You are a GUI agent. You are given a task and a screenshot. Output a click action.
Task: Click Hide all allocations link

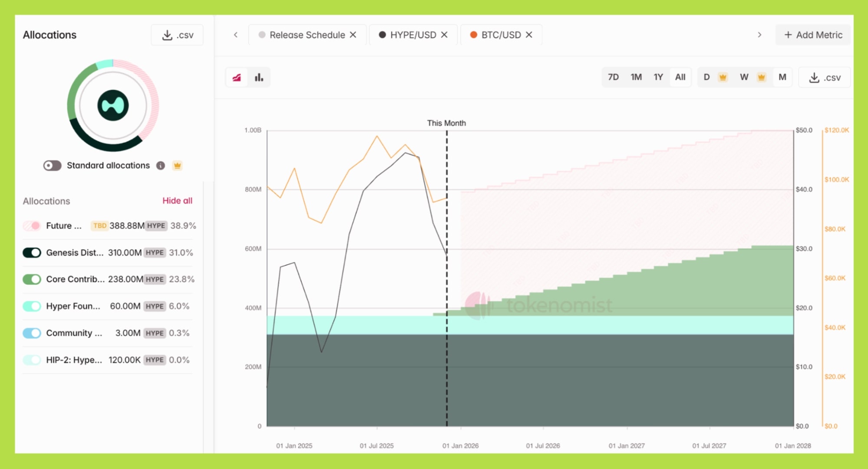[x=177, y=201]
